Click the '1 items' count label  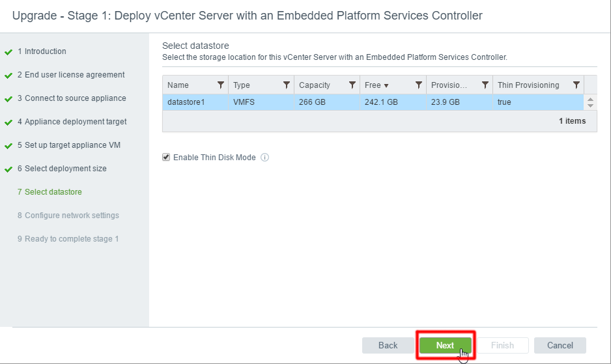(572, 121)
